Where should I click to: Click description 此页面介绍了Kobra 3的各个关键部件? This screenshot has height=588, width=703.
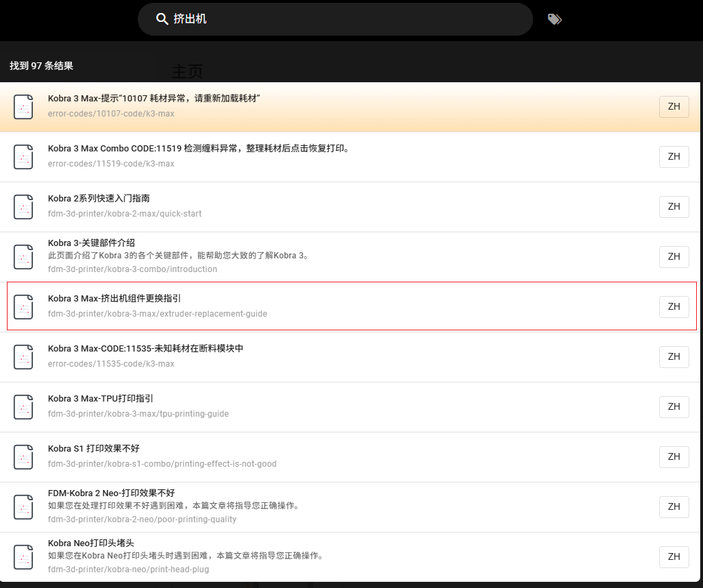point(180,256)
